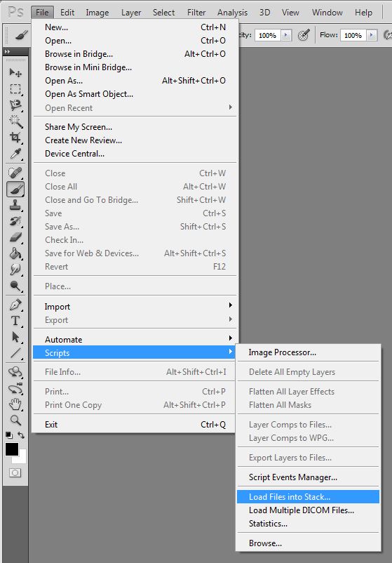Select the Pen tool
Image resolution: width=392 pixels, height=563 pixels.
pos(15,305)
